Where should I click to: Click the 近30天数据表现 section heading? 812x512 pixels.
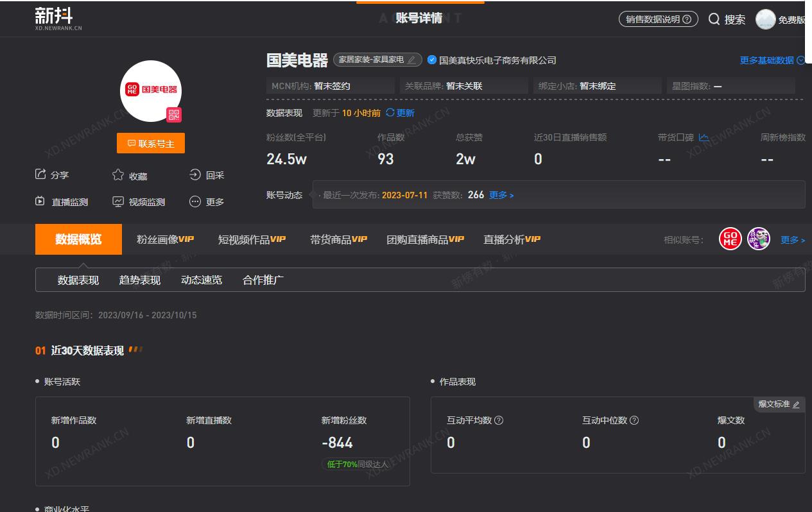point(87,351)
